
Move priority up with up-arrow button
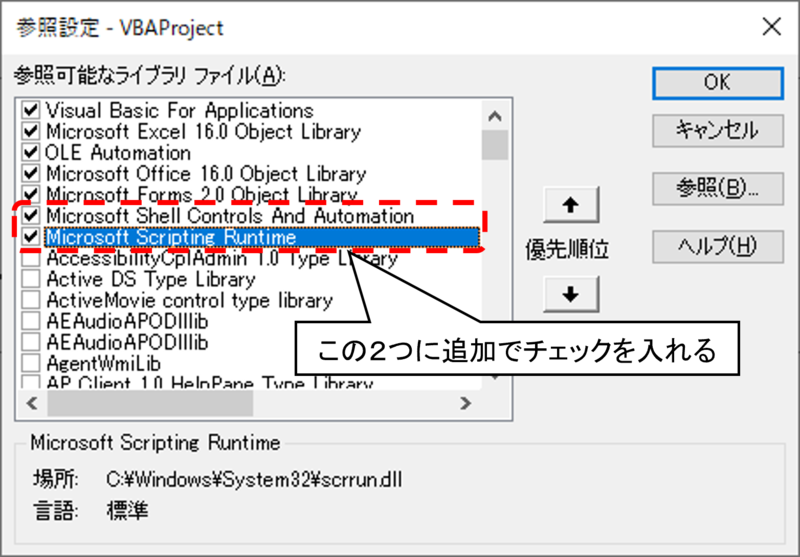[x=570, y=205]
